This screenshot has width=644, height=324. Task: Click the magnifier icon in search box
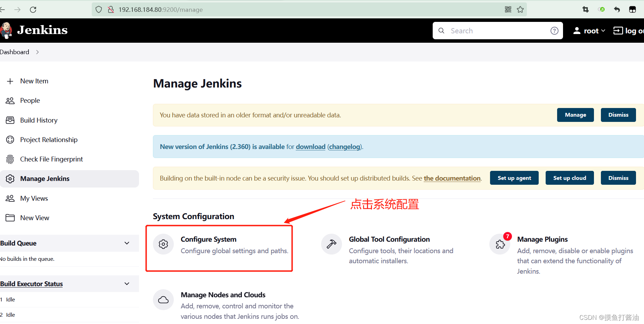point(441,31)
